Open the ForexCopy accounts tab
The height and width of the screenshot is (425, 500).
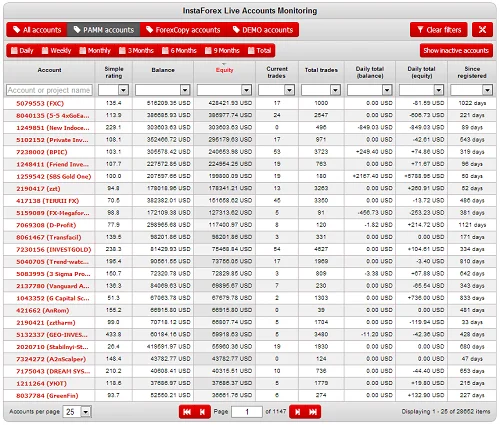[x=183, y=30]
